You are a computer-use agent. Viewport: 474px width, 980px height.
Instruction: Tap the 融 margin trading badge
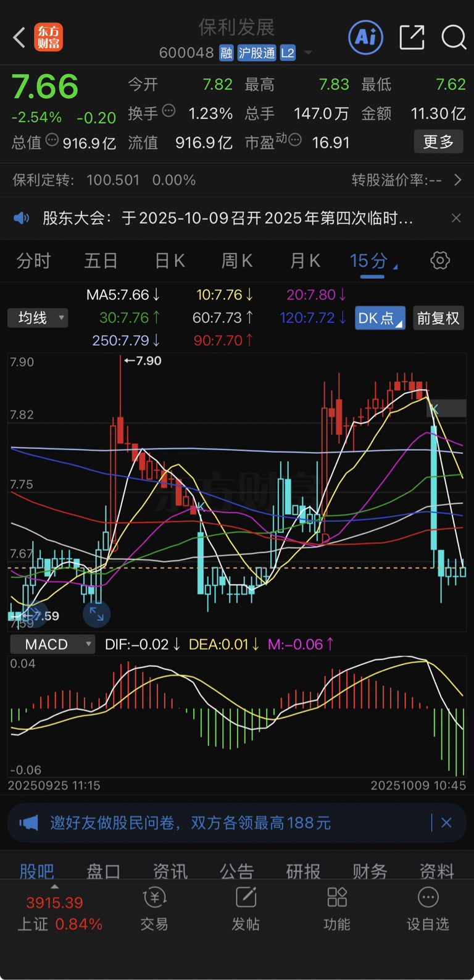(x=227, y=53)
